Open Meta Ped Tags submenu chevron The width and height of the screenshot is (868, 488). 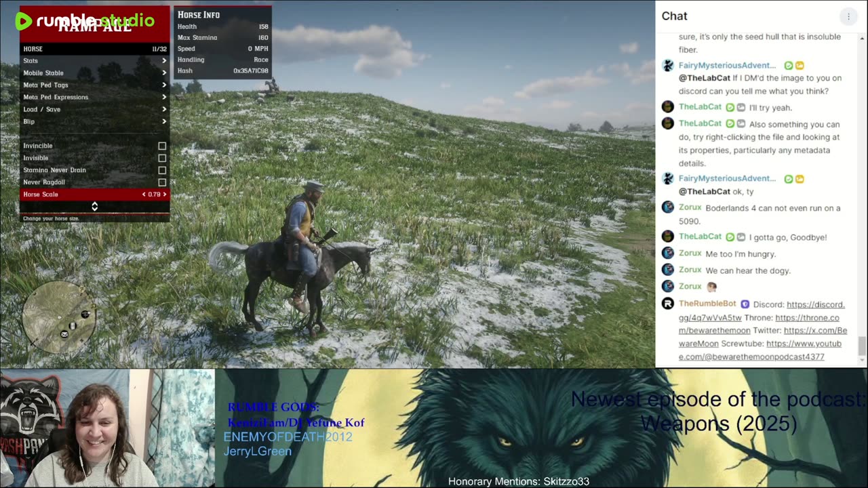(164, 85)
